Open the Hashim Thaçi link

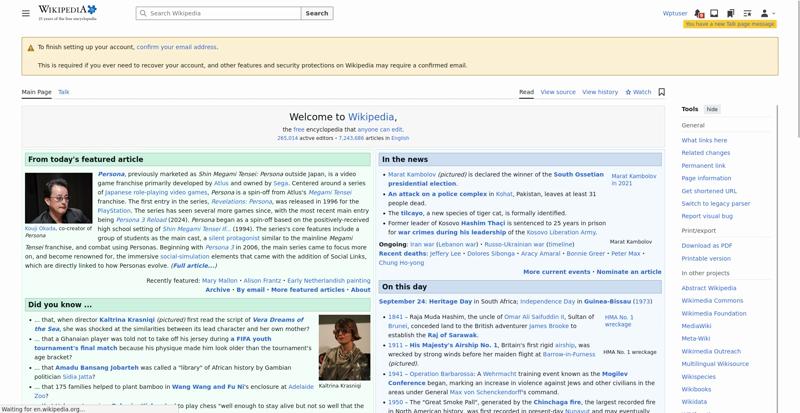pos(483,223)
